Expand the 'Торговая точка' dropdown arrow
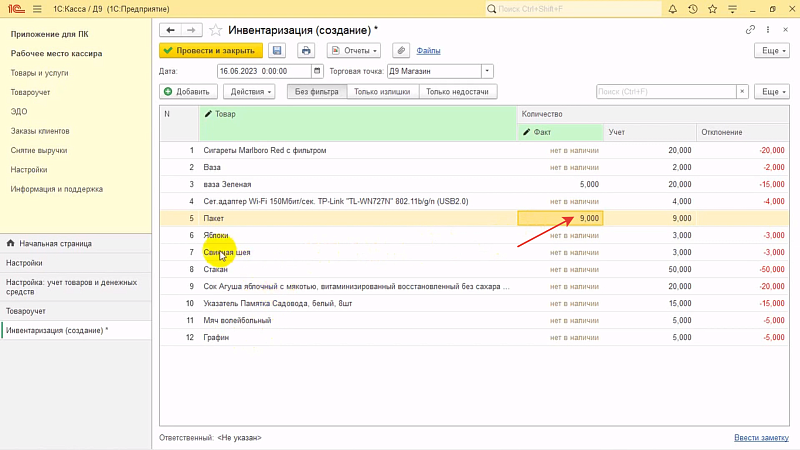This screenshot has height=450, width=800. (x=487, y=72)
